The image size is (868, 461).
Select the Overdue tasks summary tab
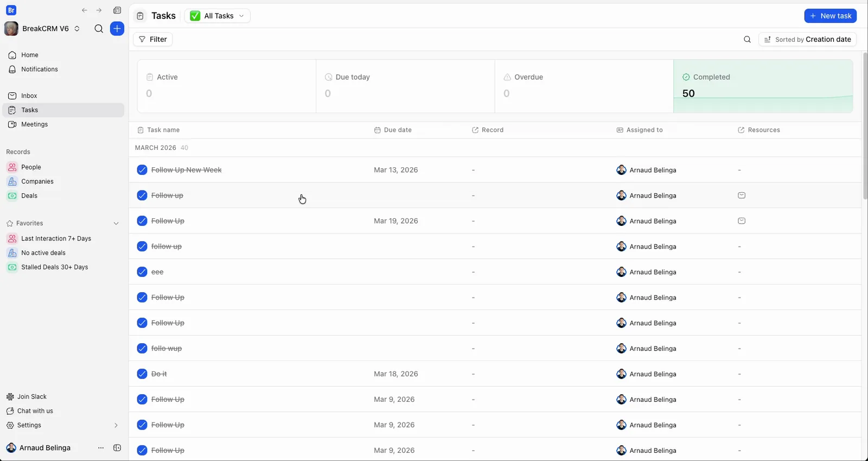[584, 86]
